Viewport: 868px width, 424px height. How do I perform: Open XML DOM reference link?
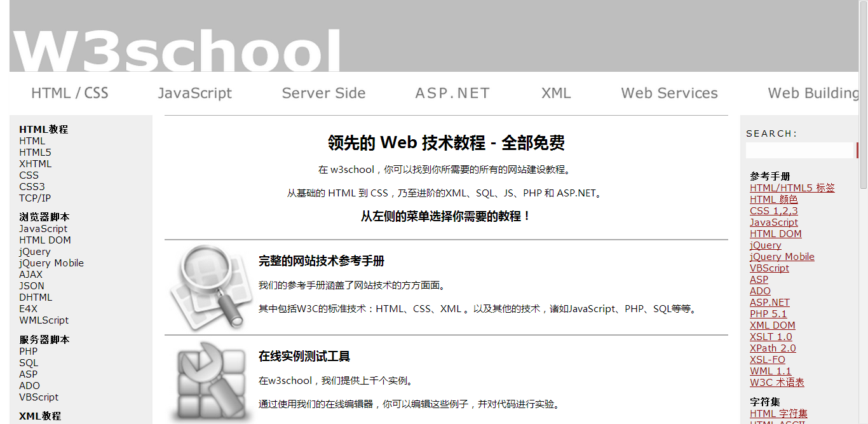(x=773, y=325)
